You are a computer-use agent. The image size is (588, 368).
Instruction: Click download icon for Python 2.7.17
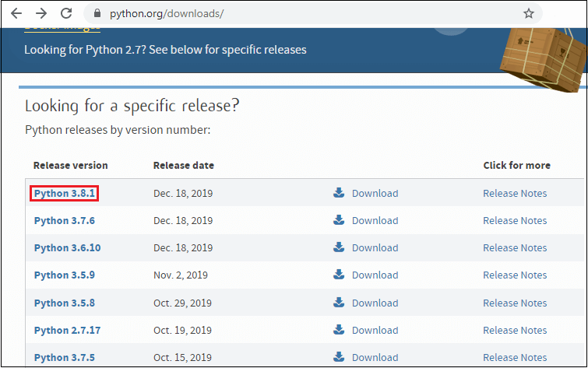pos(339,330)
